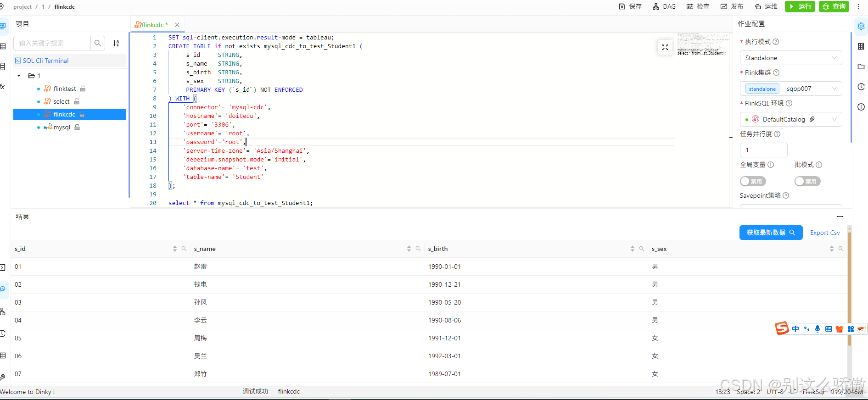Viewport: 868px width, 400px height.
Task: Sort by the s_id column
Action: (175, 249)
